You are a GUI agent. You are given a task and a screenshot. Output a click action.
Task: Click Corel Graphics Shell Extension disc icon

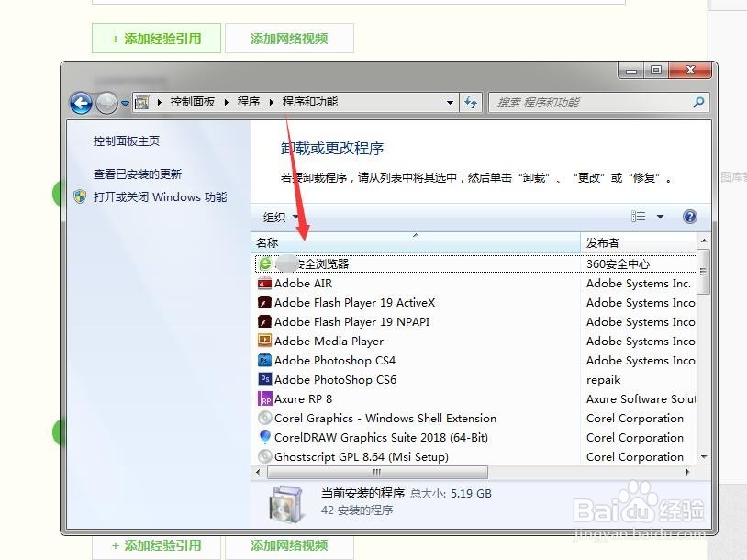(264, 418)
